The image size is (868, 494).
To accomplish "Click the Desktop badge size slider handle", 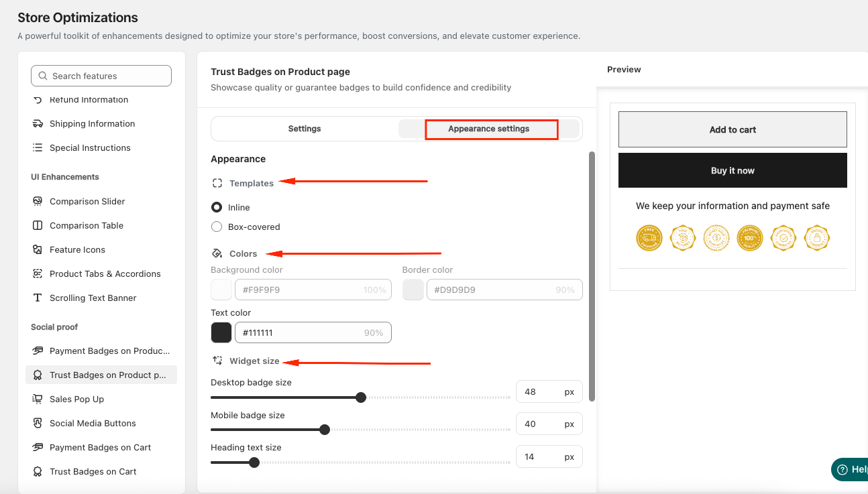I will point(361,397).
